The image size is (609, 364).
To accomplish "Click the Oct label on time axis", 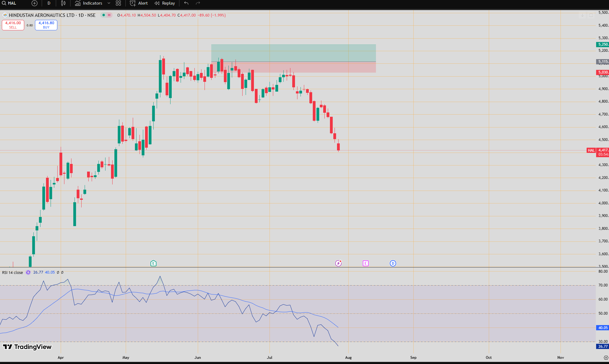I will pos(489,358).
